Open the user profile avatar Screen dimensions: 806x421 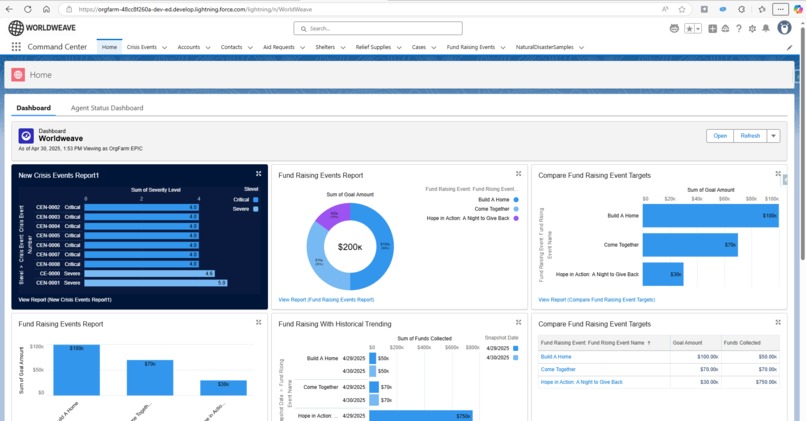[x=784, y=28]
